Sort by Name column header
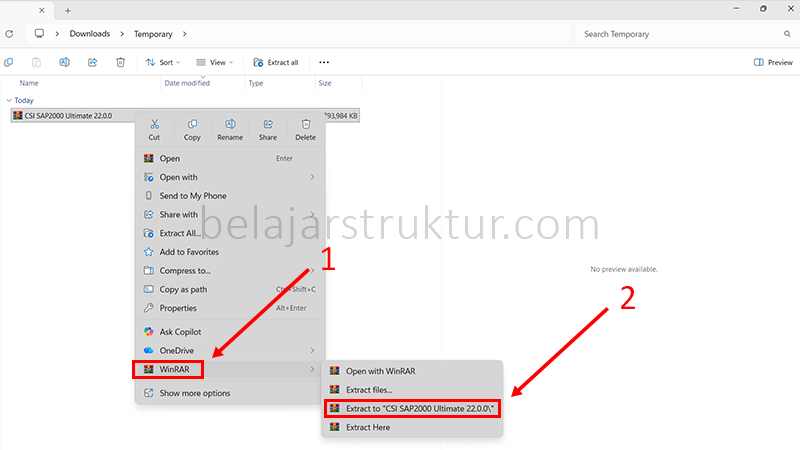Image resolution: width=800 pixels, height=450 pixels. click(x=29, y=83)
